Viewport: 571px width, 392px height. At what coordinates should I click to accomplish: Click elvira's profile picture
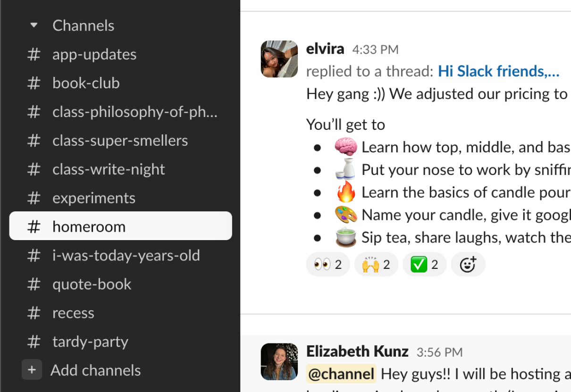279,59
